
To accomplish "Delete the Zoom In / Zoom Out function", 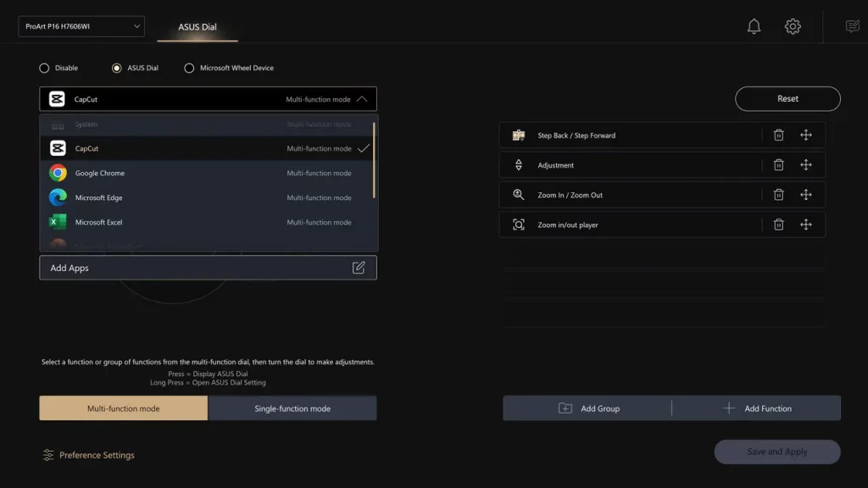I will pyautogui.click(x=778, y=195).
